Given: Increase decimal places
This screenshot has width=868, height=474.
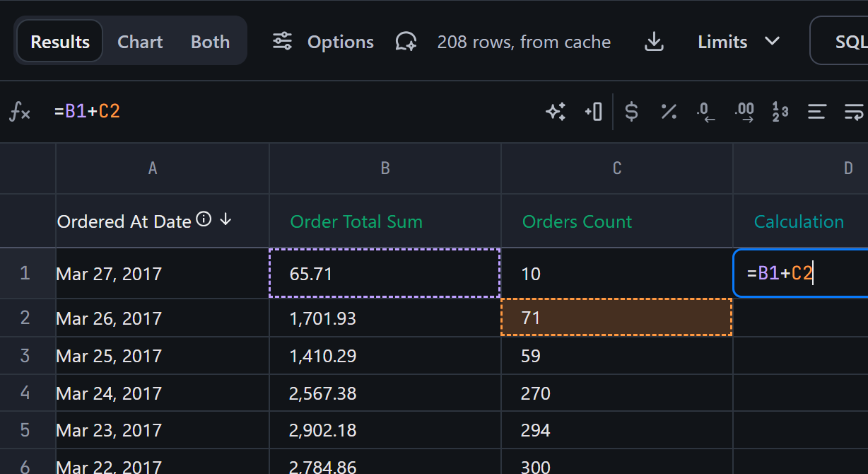Looking at the screenshot, I should point(744,112).
